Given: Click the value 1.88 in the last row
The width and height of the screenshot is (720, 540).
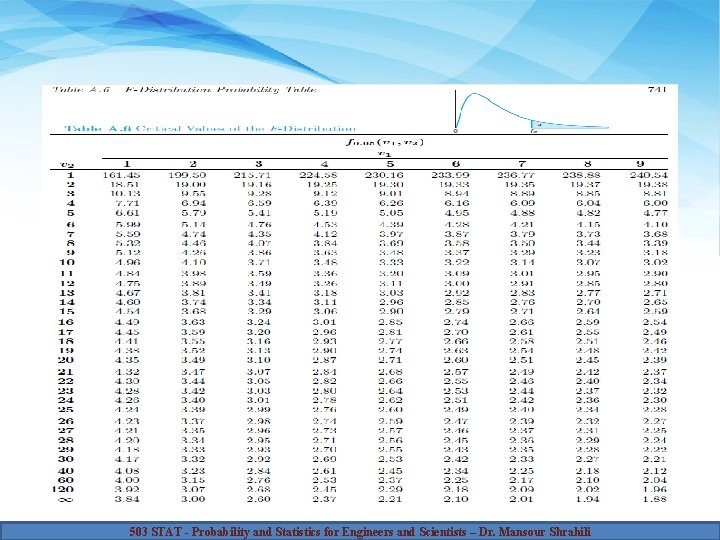Looking at the screenshot, I should pos(655,499).
